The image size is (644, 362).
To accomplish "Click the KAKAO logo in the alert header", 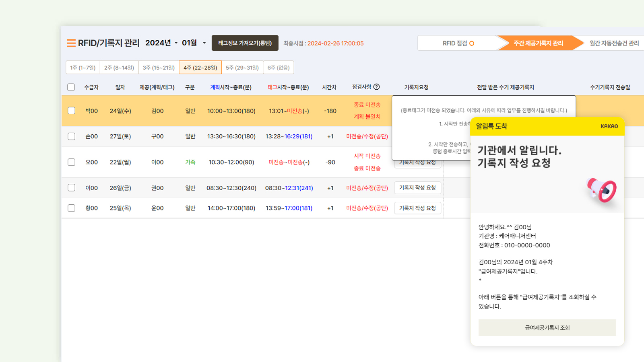I will pyautogui.click(x=609, y=126).
